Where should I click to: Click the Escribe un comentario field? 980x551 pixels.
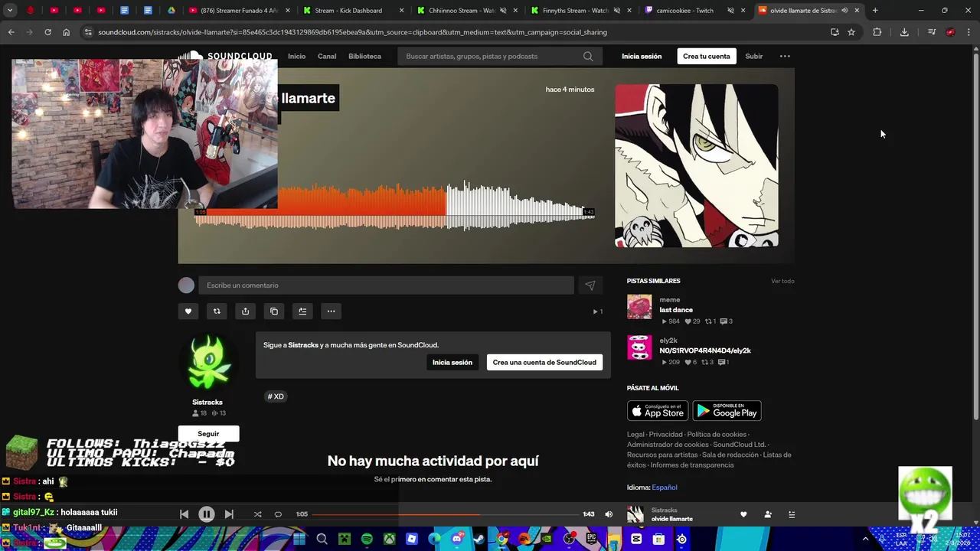(386, 285)
